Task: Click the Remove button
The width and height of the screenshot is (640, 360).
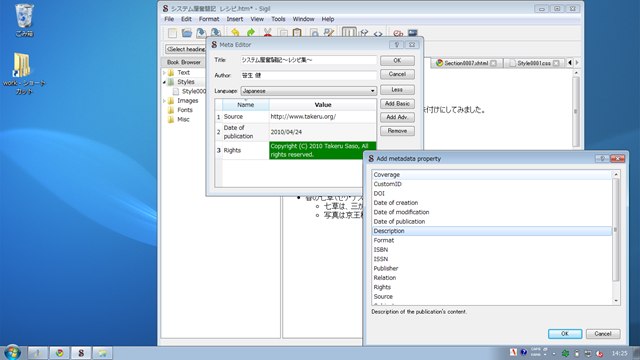Action: tap(397, 131)
